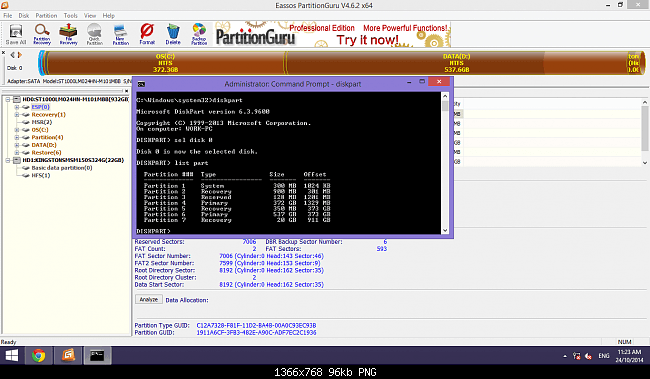650x379 pixels.
Task: Click the ENG language indicator
Action: [604, 356]
